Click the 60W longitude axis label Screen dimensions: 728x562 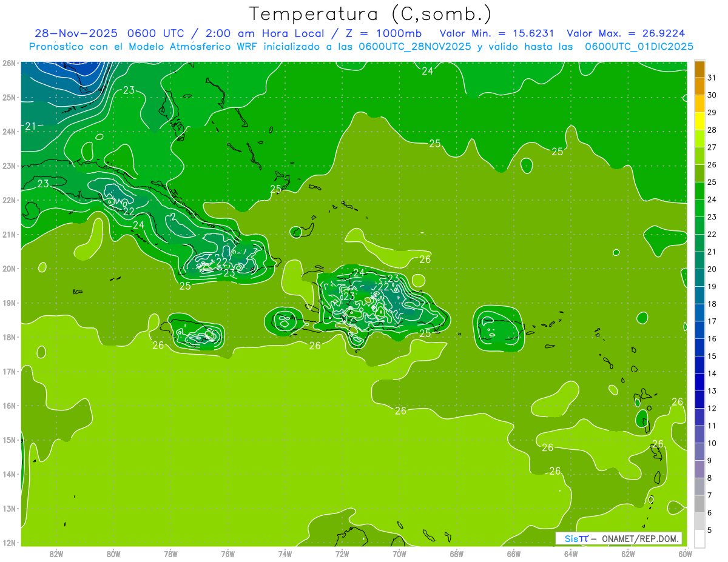(686, 554)
